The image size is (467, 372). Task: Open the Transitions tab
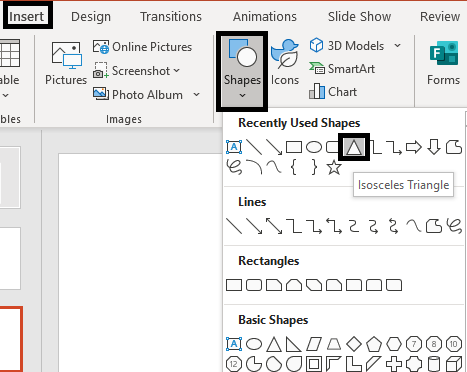[171, 16]
